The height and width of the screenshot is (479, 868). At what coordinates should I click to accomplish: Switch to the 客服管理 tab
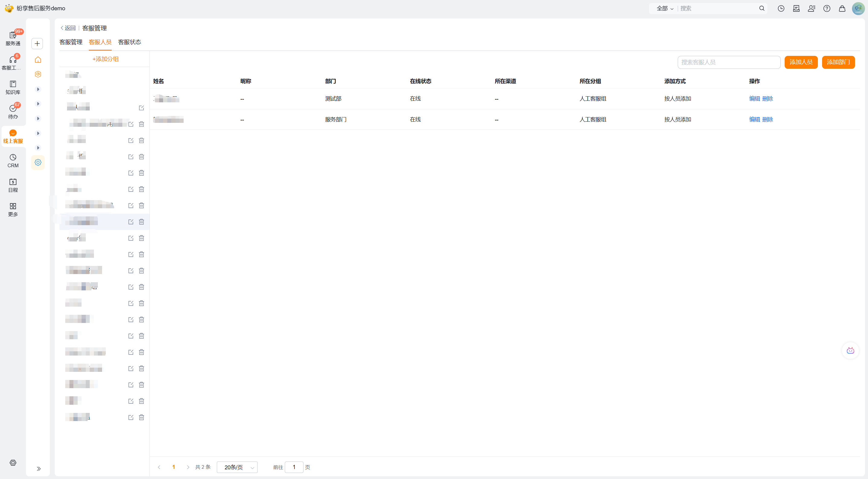pyautogui.click(x=71, y=42)
